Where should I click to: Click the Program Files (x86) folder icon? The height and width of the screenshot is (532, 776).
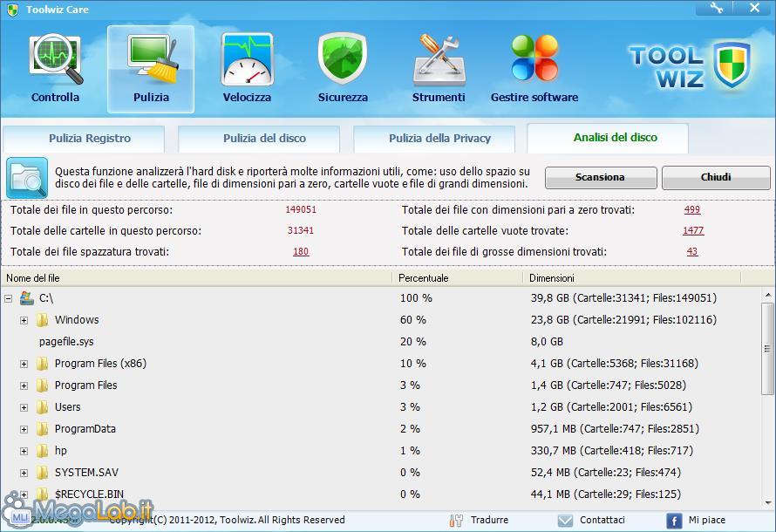click(43, 364)
